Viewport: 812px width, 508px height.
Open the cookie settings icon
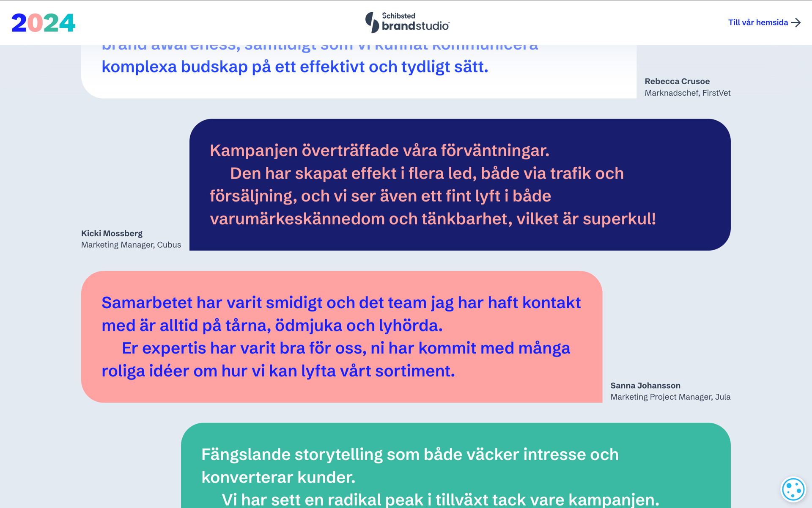click(x=793, y=489)
